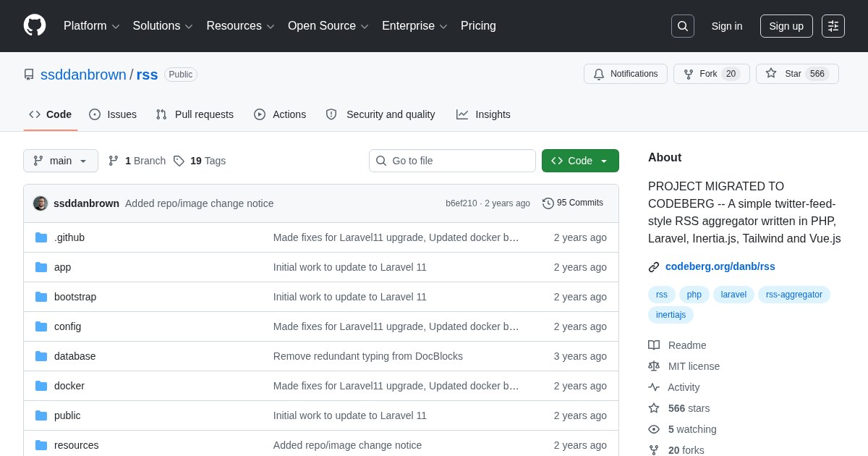Click the Notifications bell icon
The width and height of the screenshot is (868, 456).
(599, 74)
